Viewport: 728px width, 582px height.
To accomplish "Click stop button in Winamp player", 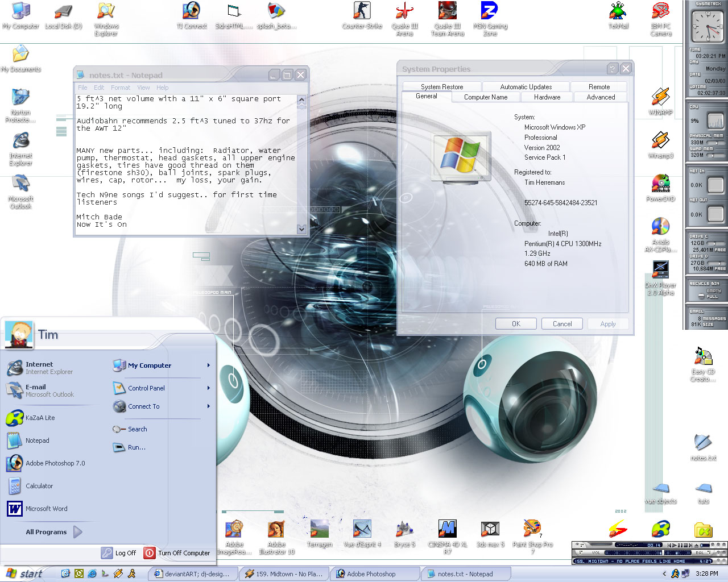I will tap(685, 545).
